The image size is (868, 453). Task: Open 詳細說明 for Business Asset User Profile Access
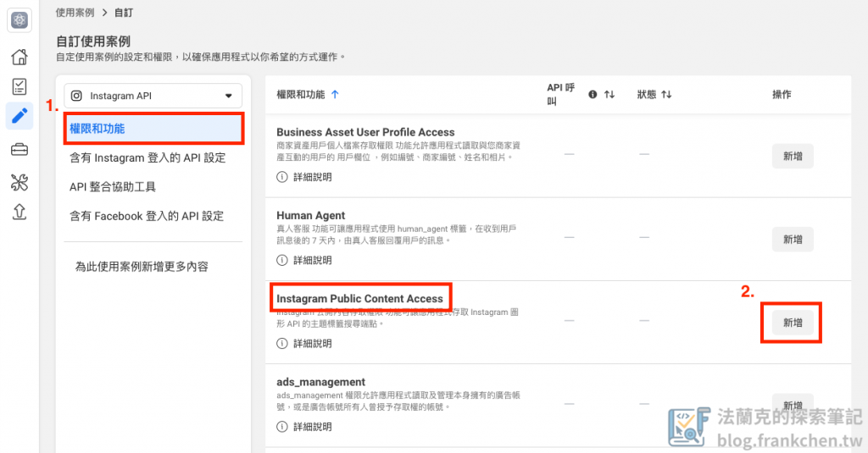pos(312,177)
